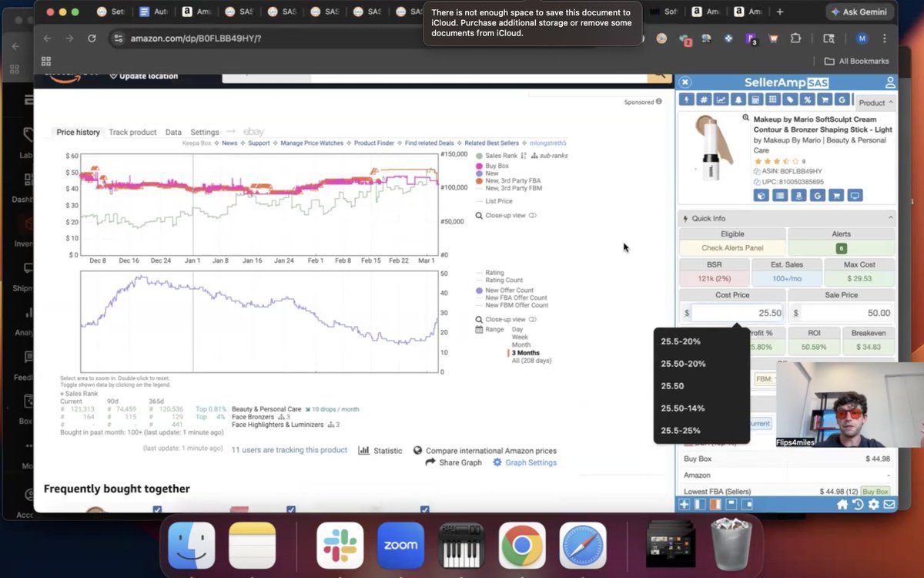The height and width of the screenshot is (578, 924).
Task: Open sub-ranks option beside Sales Rank legend
Action: click(x=551, y=156)
